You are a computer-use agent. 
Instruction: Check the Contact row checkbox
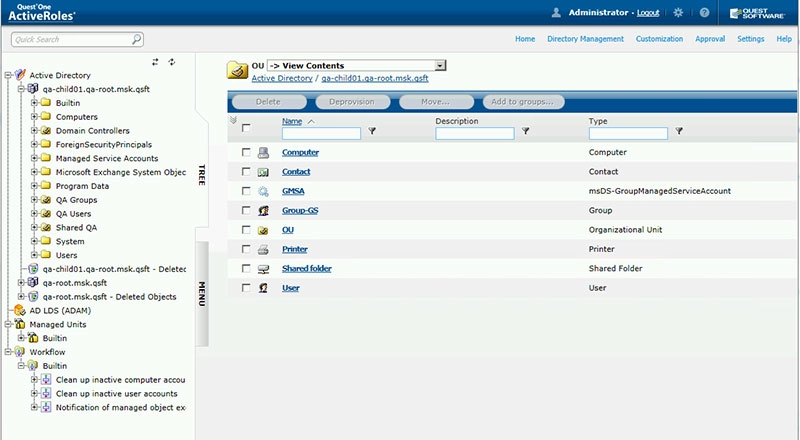coord(246,172)
